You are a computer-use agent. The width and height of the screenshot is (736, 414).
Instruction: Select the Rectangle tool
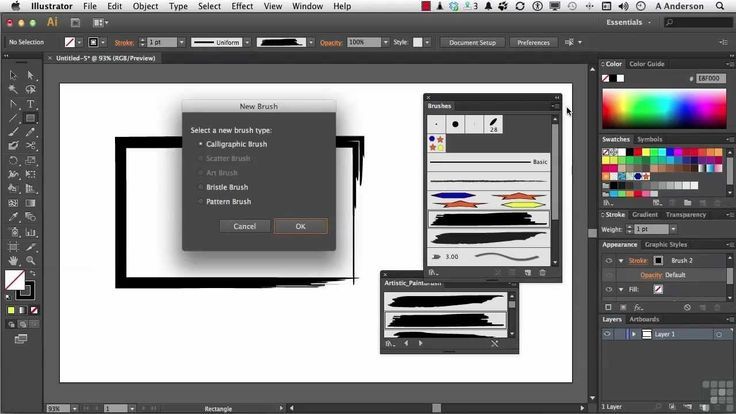click(x=31, y=118)
